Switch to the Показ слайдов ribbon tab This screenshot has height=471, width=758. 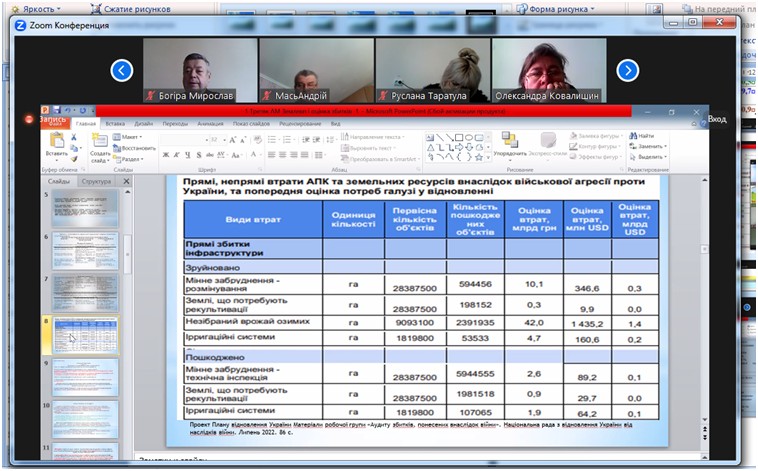coord(251,124)
